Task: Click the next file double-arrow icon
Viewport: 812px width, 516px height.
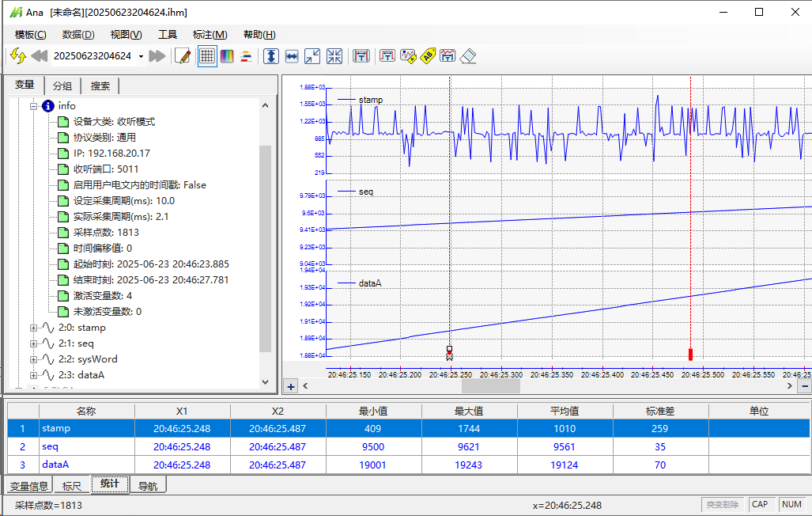Action: 157,56
